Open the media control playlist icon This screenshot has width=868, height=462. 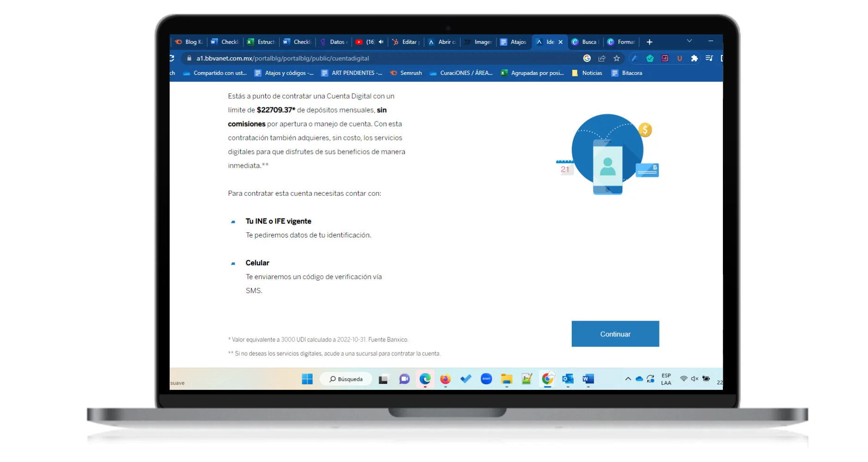click(x=709, y=58)
